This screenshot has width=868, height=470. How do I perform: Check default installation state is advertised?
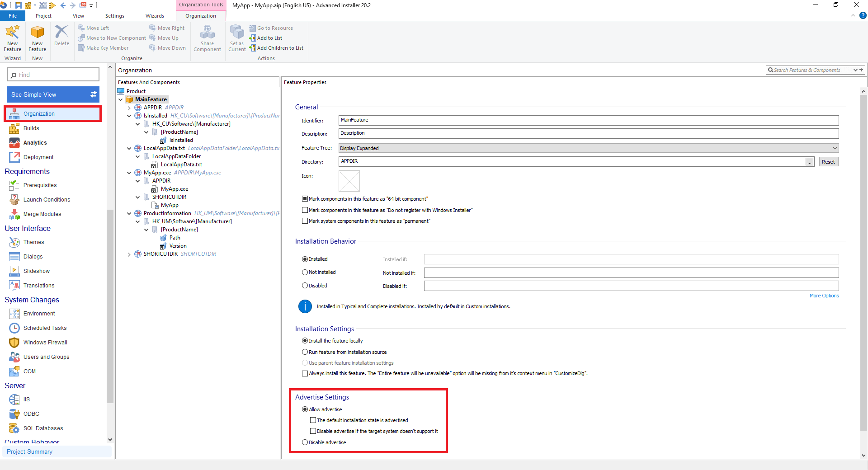coord(313,420)
